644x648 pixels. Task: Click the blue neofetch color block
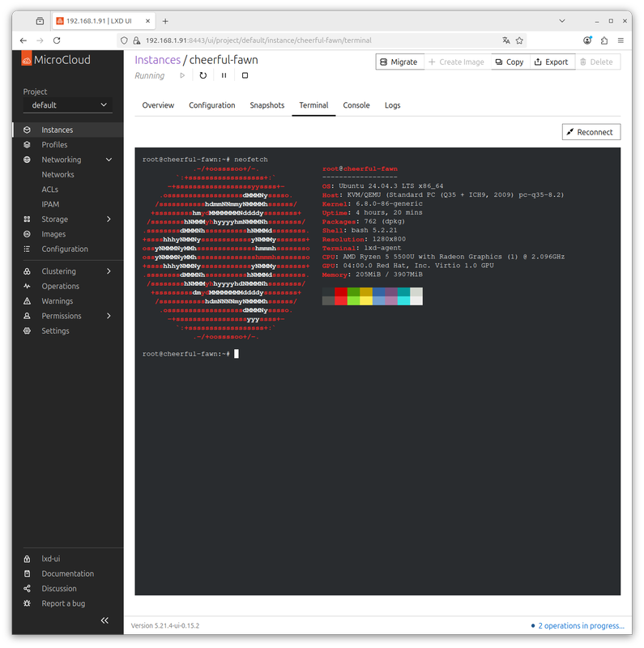point(378,296)
